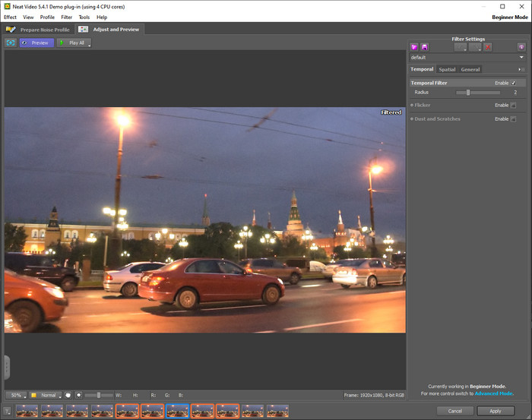Click the Beginner Mode label at top right
Screen dimensions: 532x420
510,17
